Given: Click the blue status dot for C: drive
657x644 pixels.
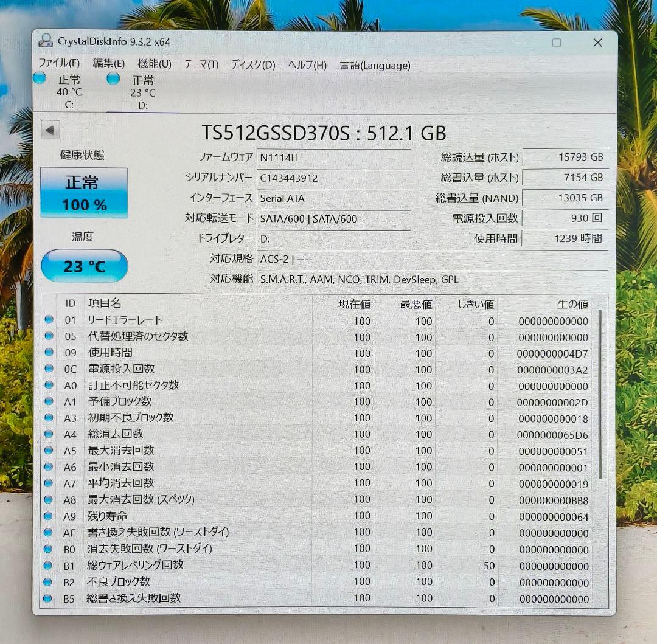Looking at the screenshot, I should click(40, 78).
